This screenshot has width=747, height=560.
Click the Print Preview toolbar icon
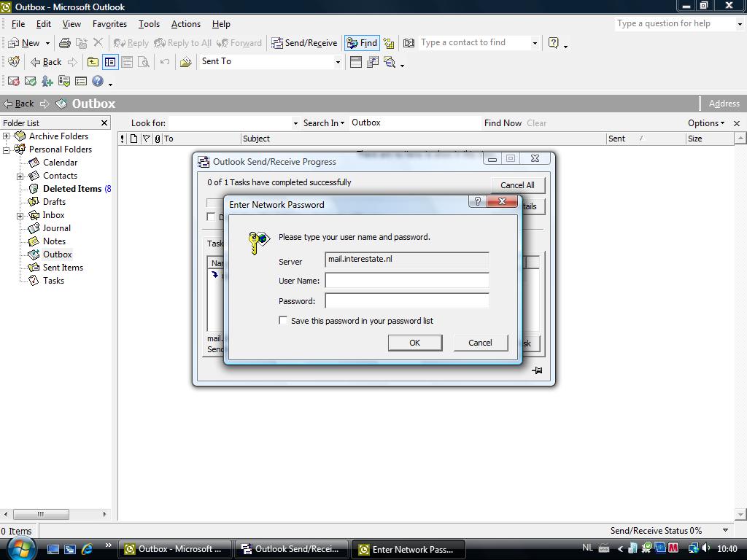[x=144, y=62]
